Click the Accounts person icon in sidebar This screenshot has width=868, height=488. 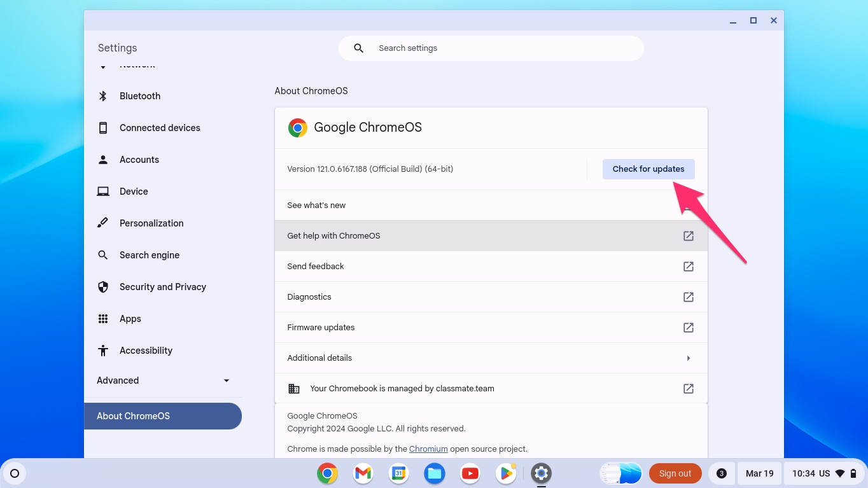pyautogui.click(x=102, y=160)
